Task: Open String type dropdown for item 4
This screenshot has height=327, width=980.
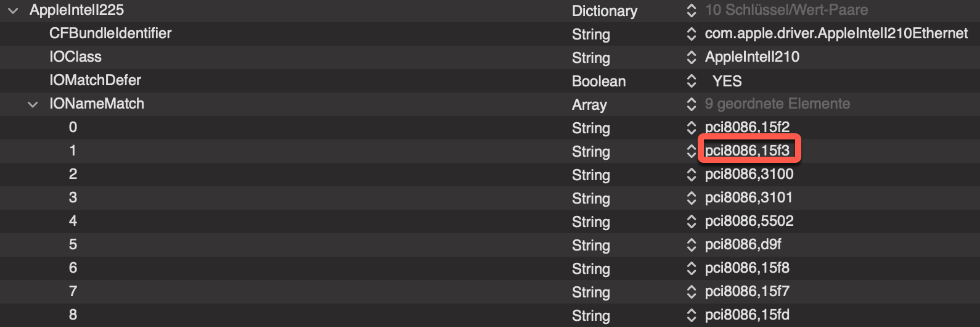Action: tap(590, 222)
